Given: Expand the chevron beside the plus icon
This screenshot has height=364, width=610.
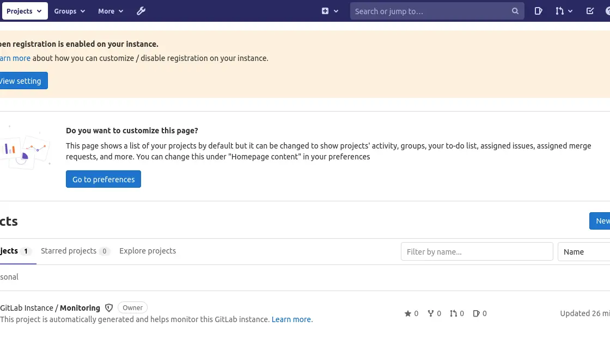Looking at the screenshot, I should point(336,11).
